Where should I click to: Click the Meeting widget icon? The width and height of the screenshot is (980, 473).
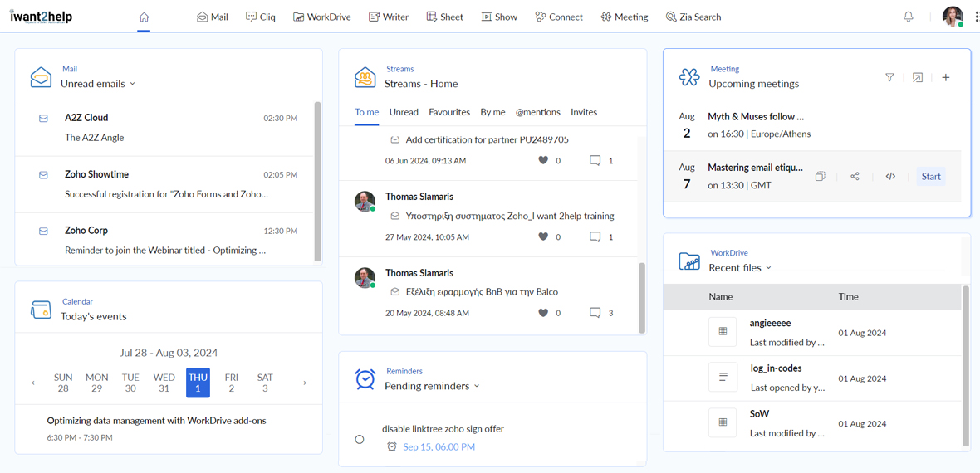click(x=689, y=77)
